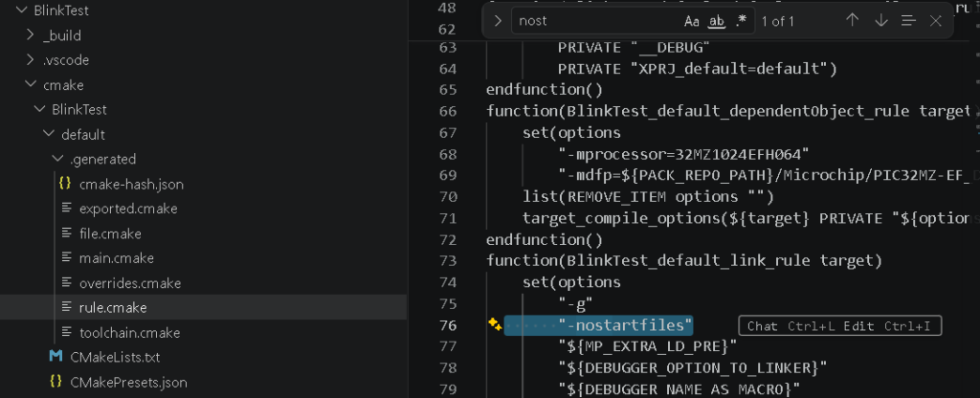This screenshot has width=980, height=398.
Task: Click "${DEBUGGER_OPTION_TO_LINKER}" on line 78
Action: [693, 367]
